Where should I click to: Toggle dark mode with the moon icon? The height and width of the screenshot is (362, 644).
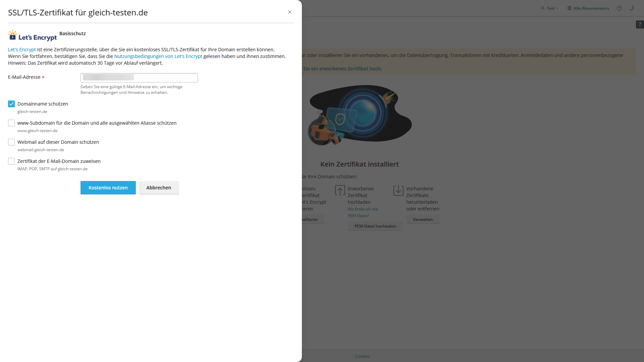(x=631, y=7)
